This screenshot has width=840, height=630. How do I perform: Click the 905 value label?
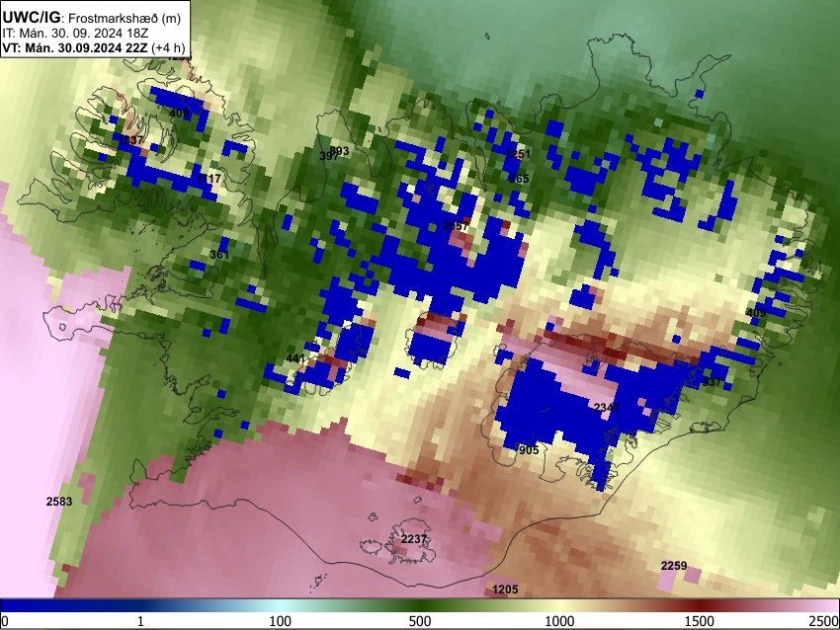(x=529, y=450)
